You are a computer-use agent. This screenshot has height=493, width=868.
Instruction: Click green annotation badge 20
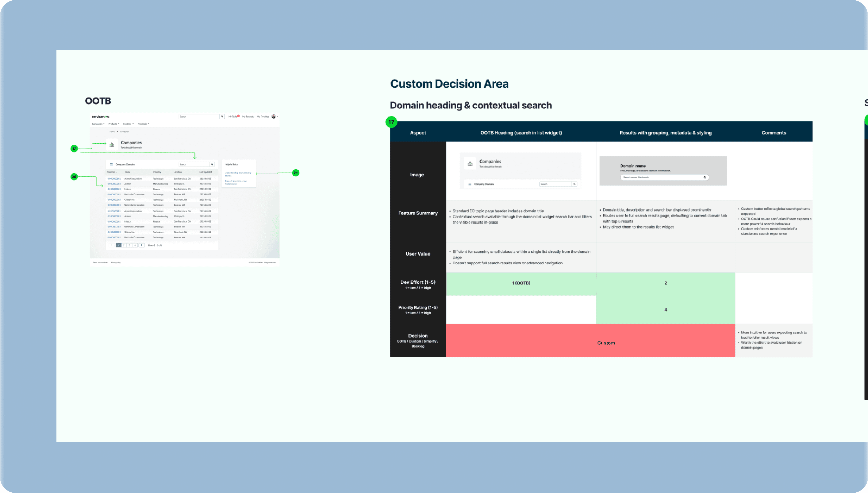point(74,177)
